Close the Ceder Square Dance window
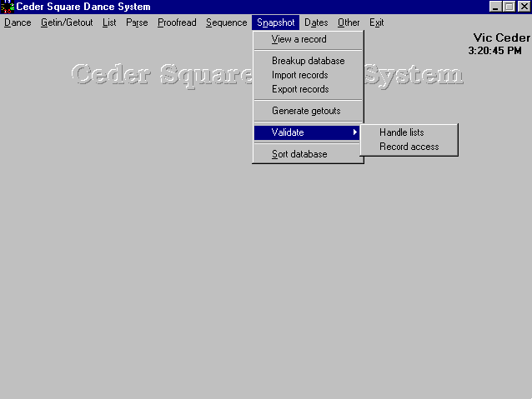532x399 pixels. pyautogui.click(x=524, y=7)
